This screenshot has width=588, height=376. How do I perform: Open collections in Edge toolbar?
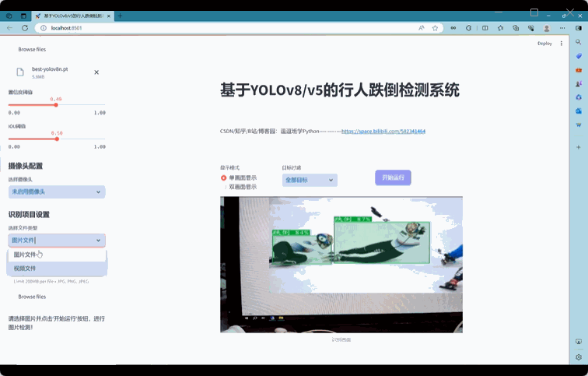click(516, 28)
